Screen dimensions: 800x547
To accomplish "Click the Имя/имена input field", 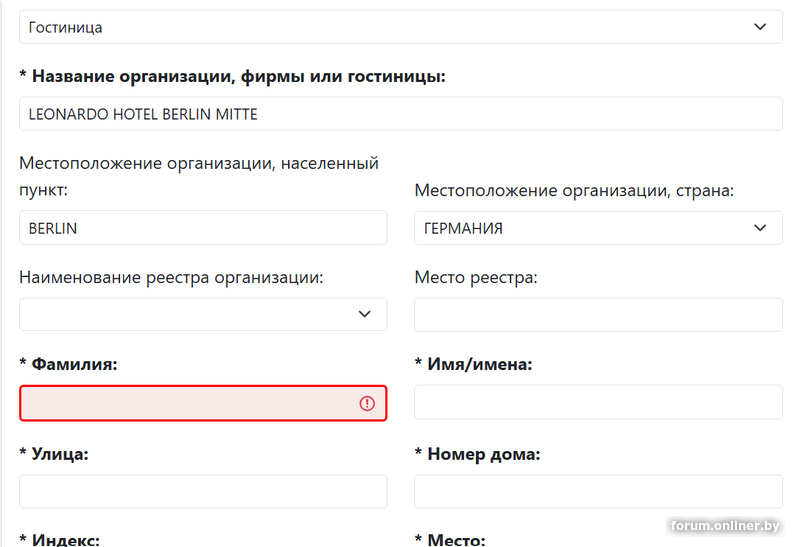I will coord(598,402).
